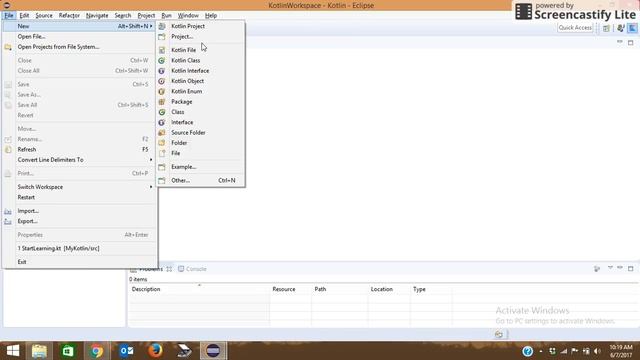Screen dimensions: 640x360
Task: Sort problems by Type column
Action: tap(431, 289)
